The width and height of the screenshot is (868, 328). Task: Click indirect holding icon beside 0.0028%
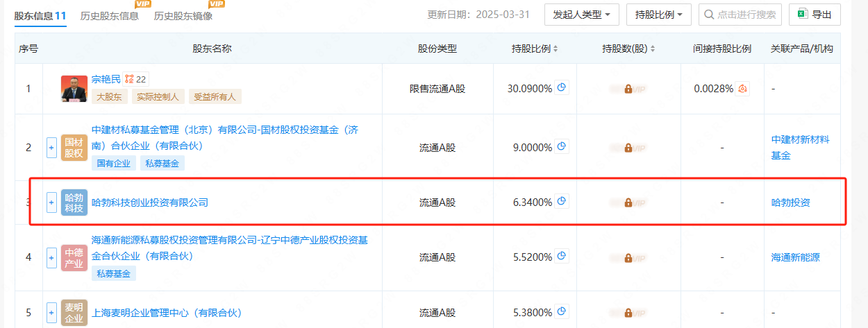tap(743, 89)
